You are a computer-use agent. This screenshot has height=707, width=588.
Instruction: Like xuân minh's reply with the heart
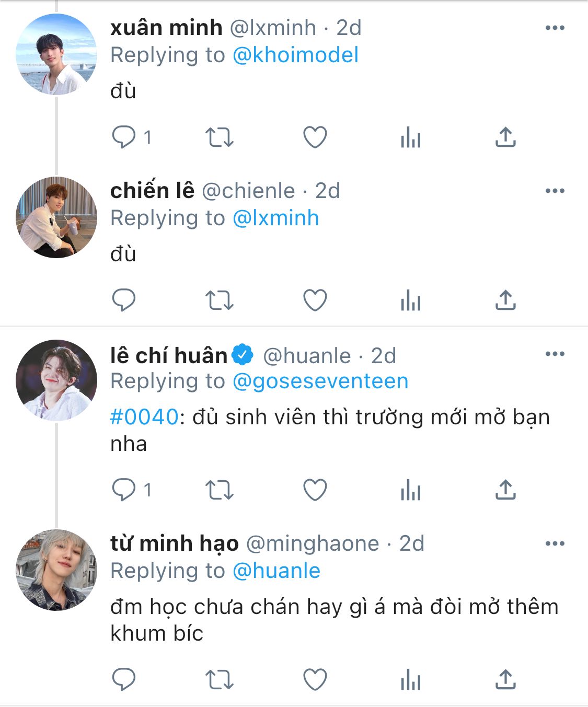point(315,137)
